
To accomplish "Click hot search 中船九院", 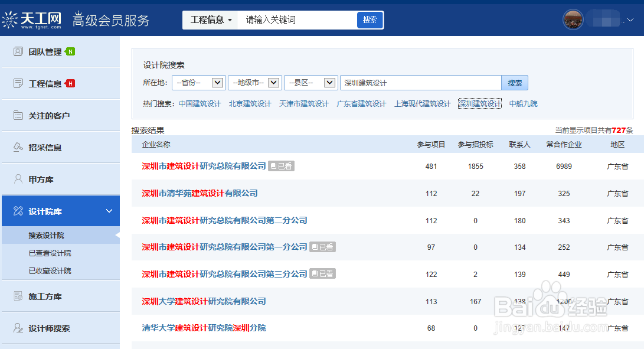I will point(523,103).
